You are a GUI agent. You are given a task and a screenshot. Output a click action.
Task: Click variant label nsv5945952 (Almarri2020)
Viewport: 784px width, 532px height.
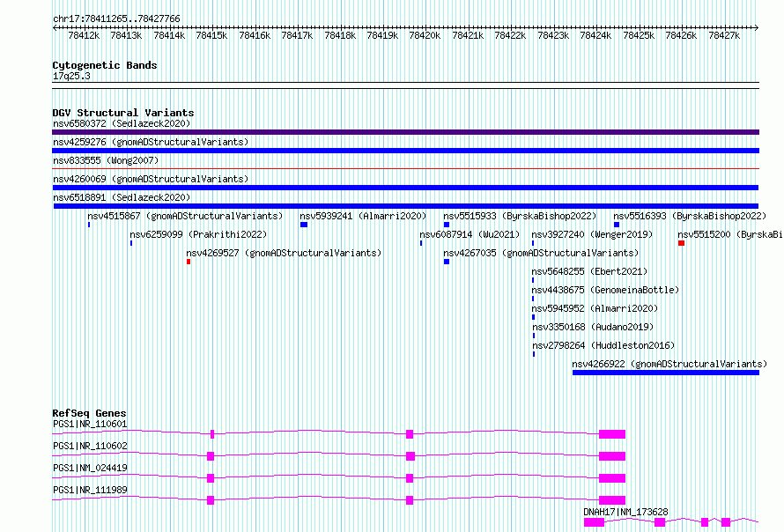click(x=595, y=308)
